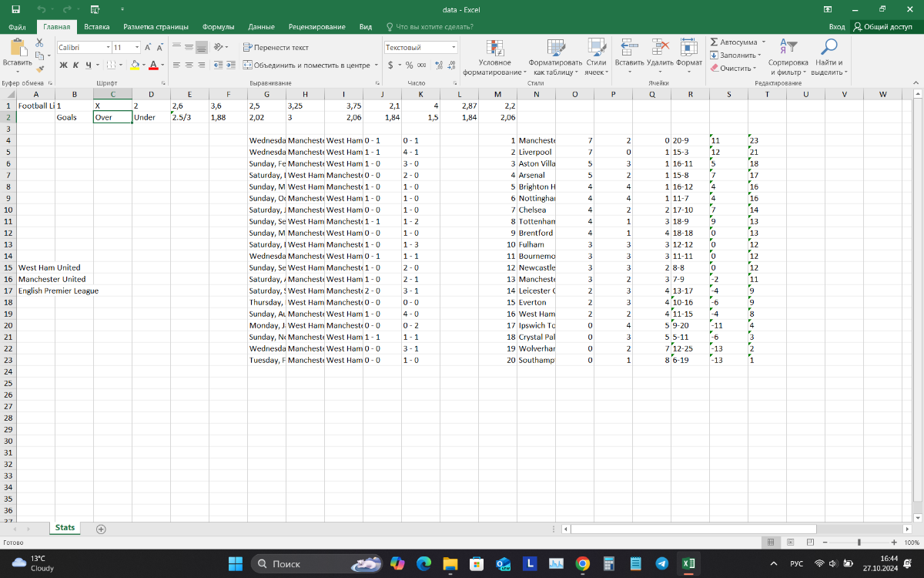Toggle Italic (К) formatting
Image resolution: width=924 pixels, height=578 pixels.
(75, 66)
